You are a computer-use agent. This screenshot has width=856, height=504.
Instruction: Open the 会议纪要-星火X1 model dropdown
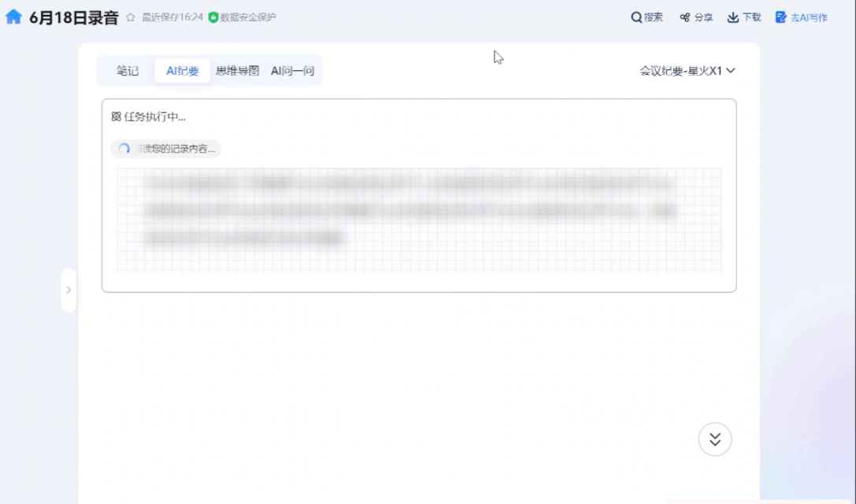coord(687,71)
